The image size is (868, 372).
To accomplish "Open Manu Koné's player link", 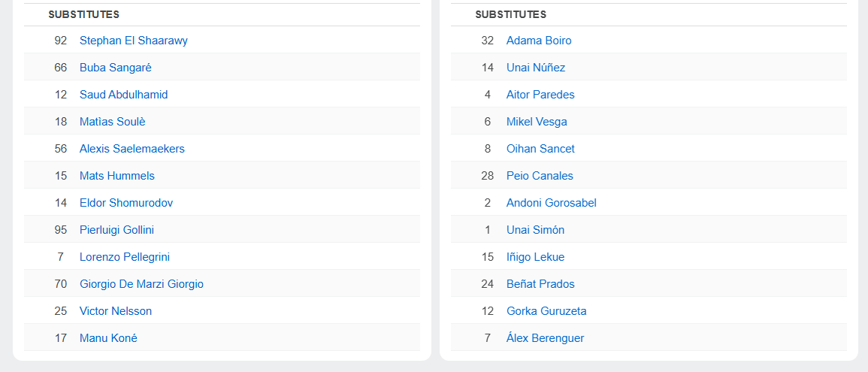I will coord(108,338).
